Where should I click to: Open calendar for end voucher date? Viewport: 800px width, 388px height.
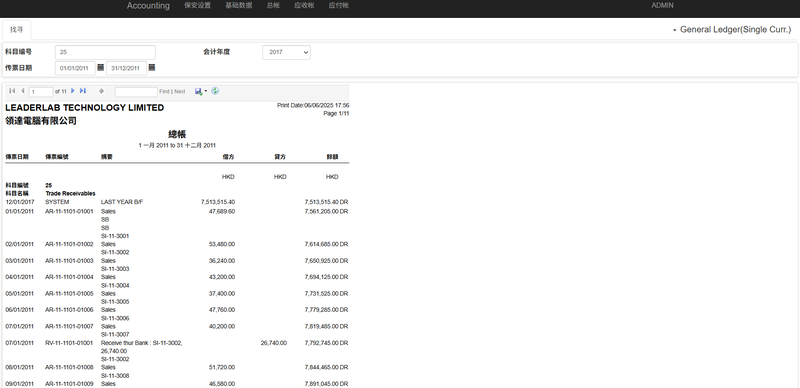pyautogui.click(x=152, y=67)
